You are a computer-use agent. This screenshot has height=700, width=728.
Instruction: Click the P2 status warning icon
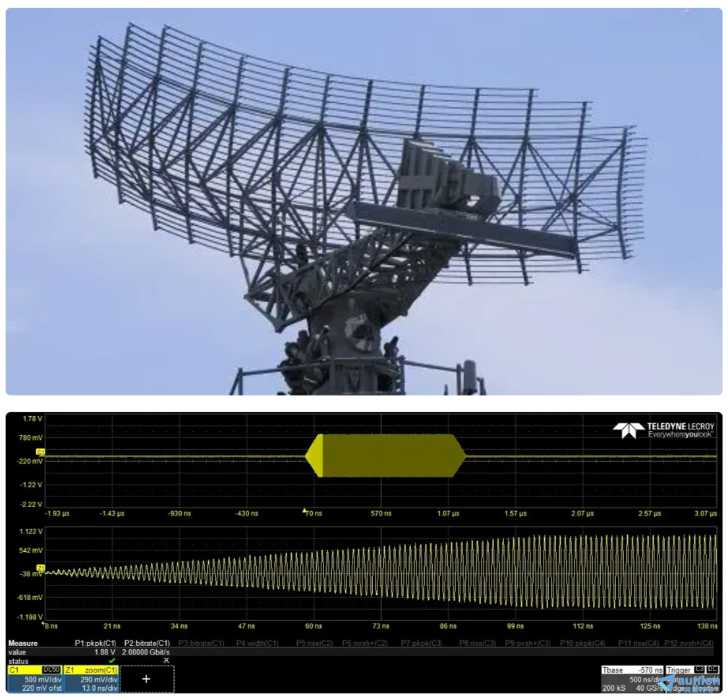pyautogui.click(x=166, y=660)
